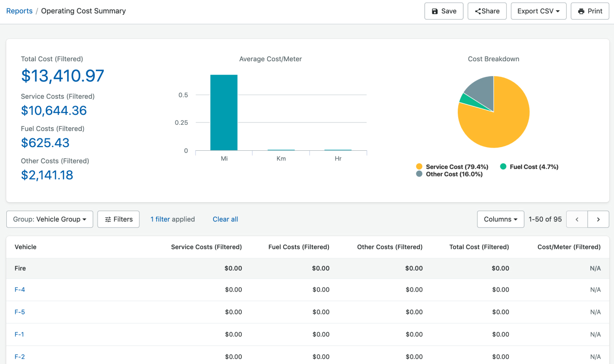The image size is (614, 364).
Task: Open vehicle F-4 details
Action: [x=20, y=290]
